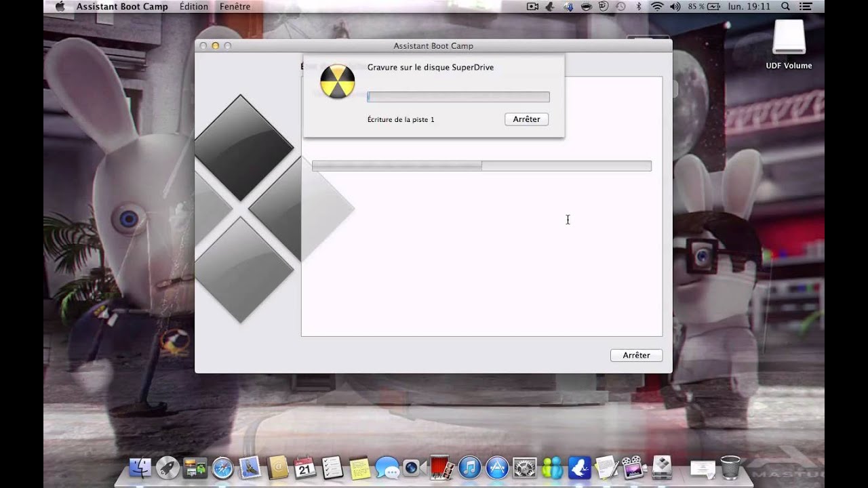
Task: Click the battery 85 % indicator
Action: point(705,6)
